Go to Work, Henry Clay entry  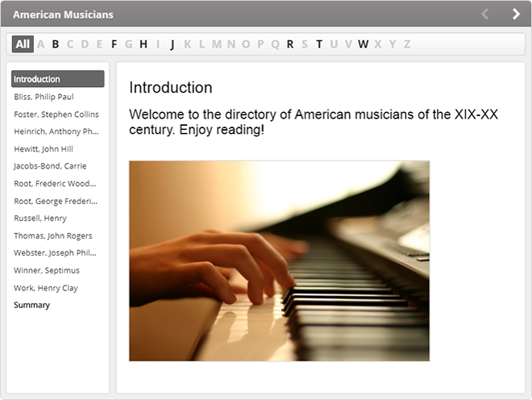point(46,288)
